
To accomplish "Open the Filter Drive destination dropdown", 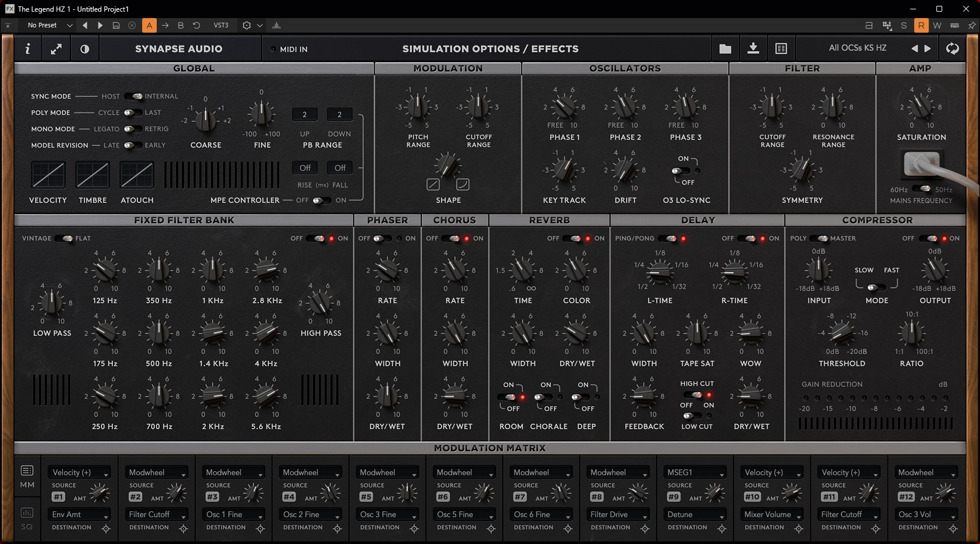I will coord(618,514).
